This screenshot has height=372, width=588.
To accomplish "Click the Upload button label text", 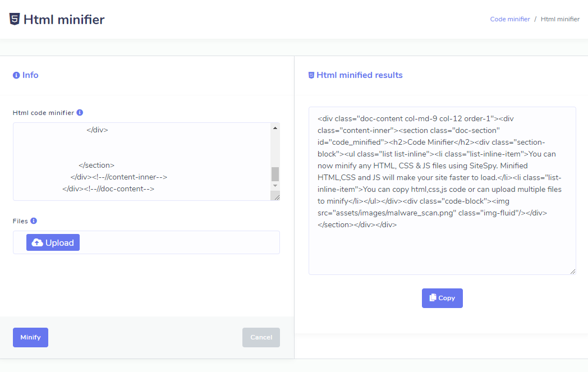I will pyautogui.click(x=59, y=242).
